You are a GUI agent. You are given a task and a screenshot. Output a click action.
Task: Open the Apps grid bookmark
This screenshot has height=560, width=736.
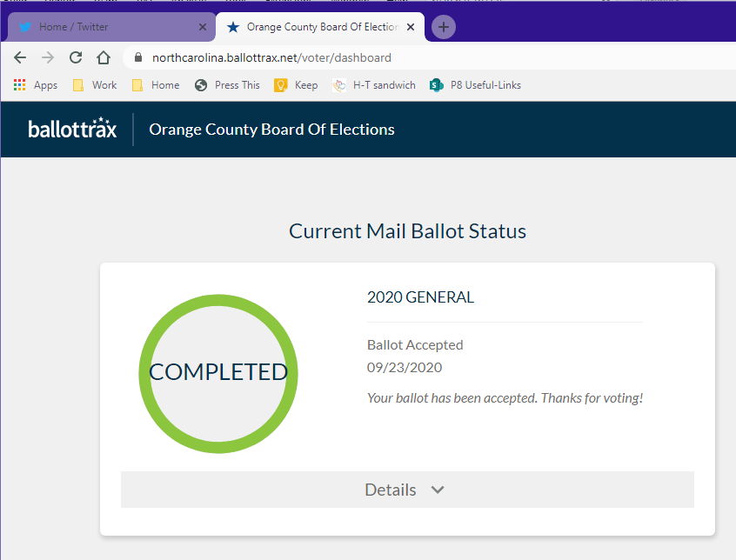(x=35, y=85)
